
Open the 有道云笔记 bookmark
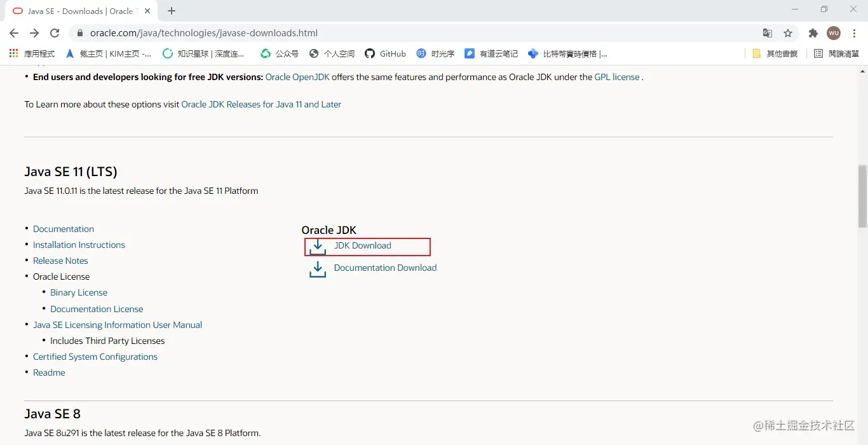click(x=491, y=53)
